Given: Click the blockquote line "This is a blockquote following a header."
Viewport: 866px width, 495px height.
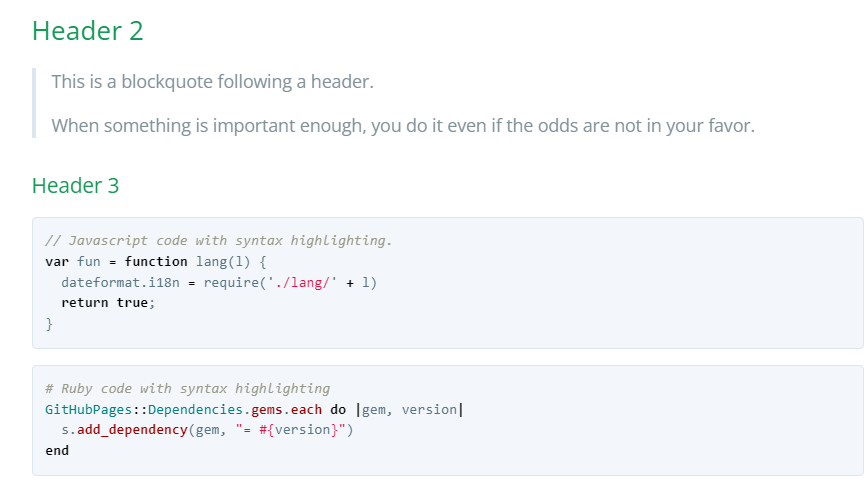Looking at the screenshot, I should [212, 81].
